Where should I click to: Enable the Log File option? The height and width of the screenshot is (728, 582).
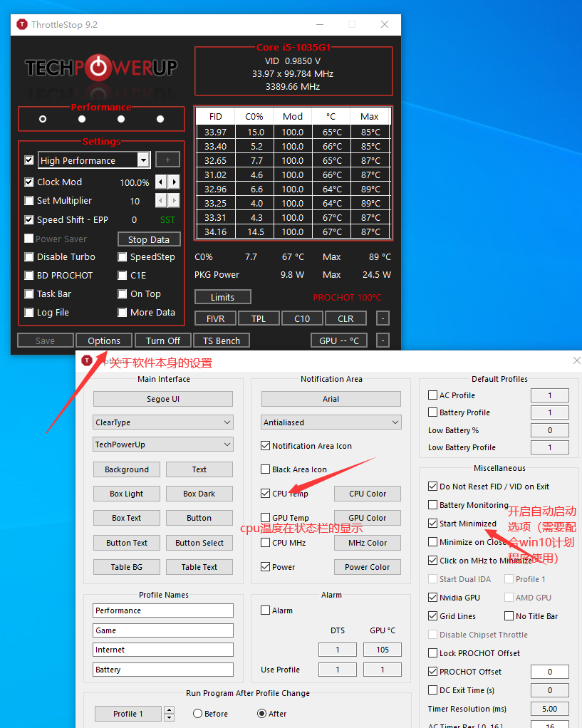28,312
